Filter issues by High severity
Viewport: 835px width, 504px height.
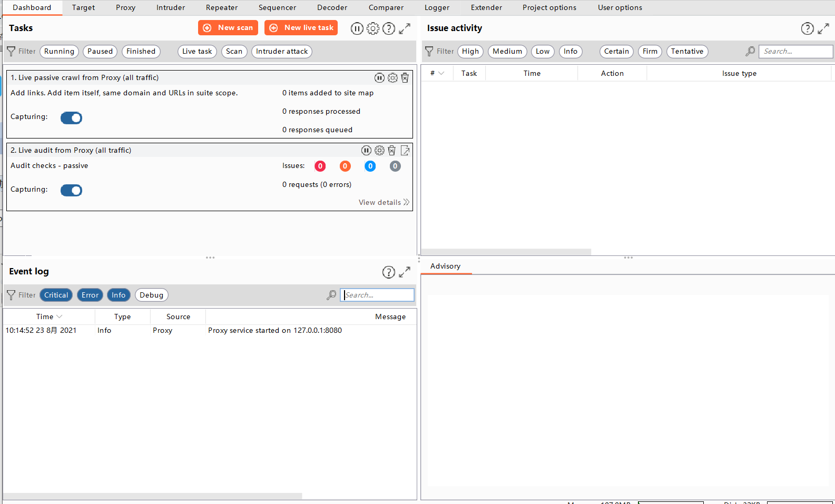(470, 52)
